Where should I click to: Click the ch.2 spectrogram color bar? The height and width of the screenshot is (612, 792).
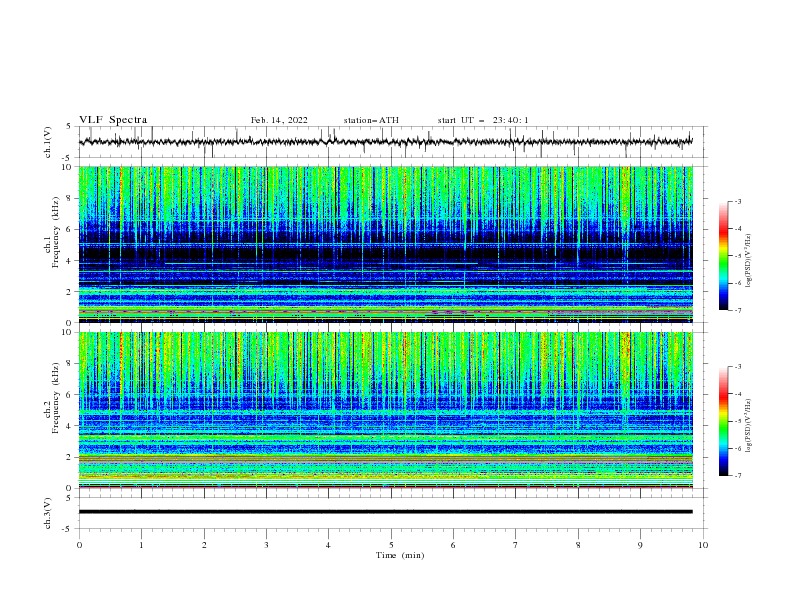pos(723,421)
